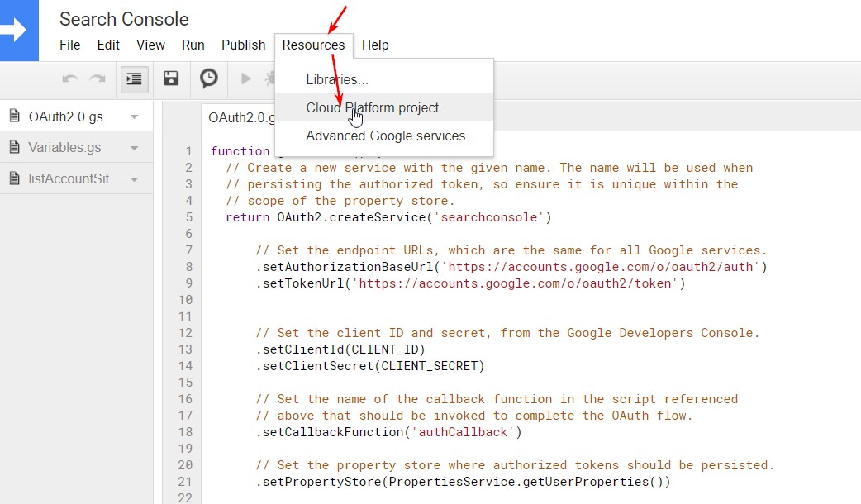Image resolution: width=861 pixels, height=504 pixels.
Task: Click CLIENT_SECRET in setClientSecret call
Action: pos(430,366)
